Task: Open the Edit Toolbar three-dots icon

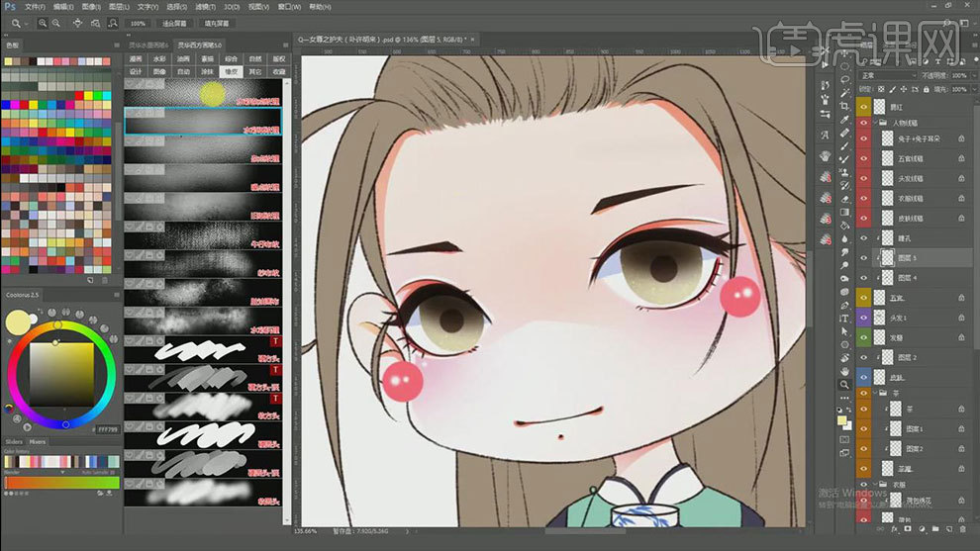Action: tap(845, 398)
